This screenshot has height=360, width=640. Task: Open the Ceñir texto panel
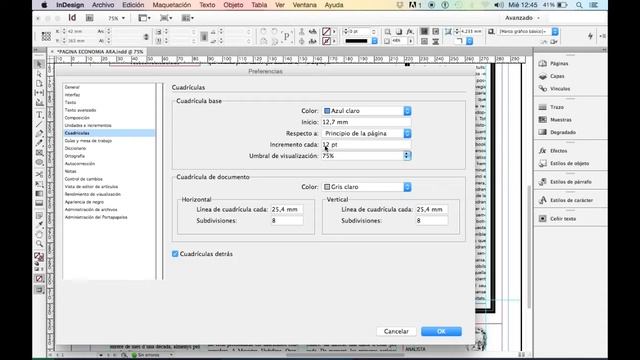557,218
